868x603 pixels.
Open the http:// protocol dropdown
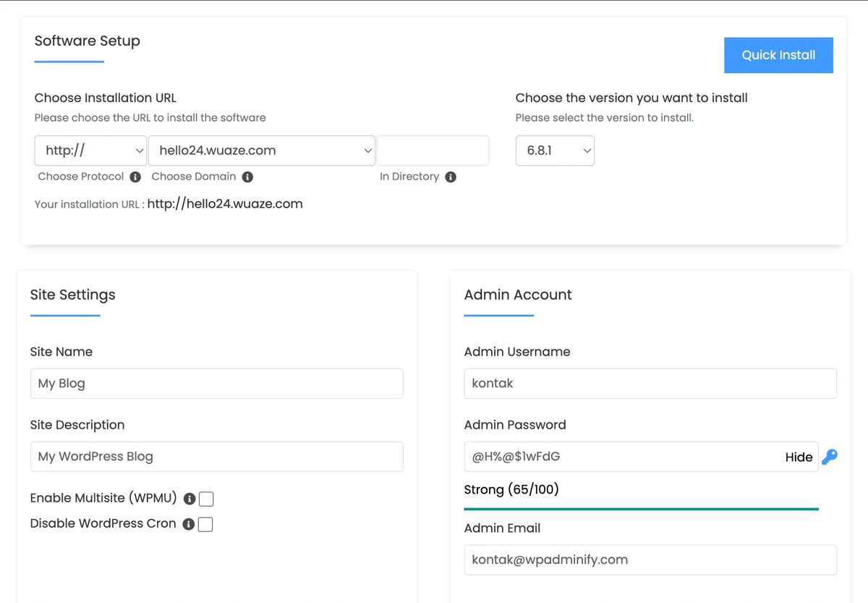tap(90, 151)
